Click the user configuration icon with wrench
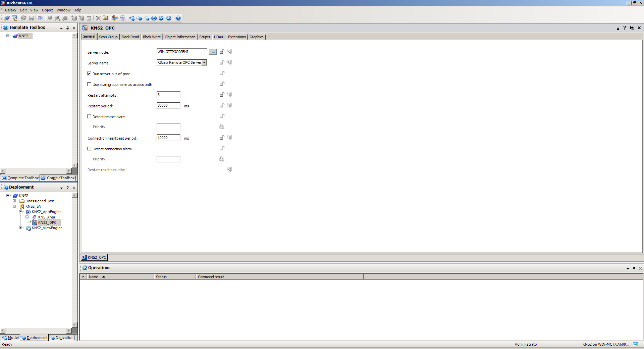This screenshot has width=644, height=349. [x=115, y=18]
